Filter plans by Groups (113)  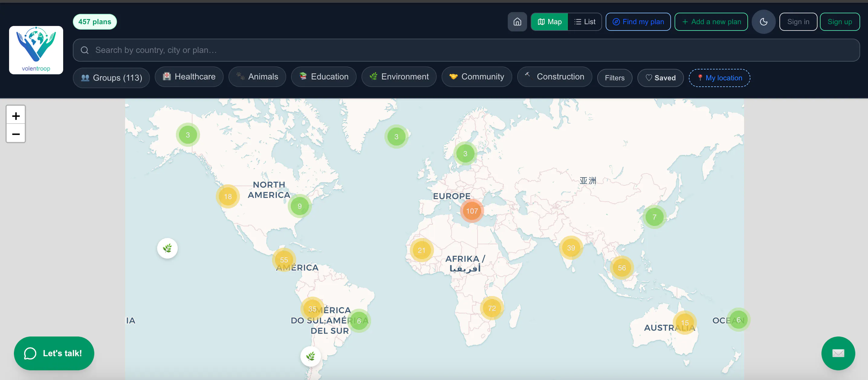[111, 78]
